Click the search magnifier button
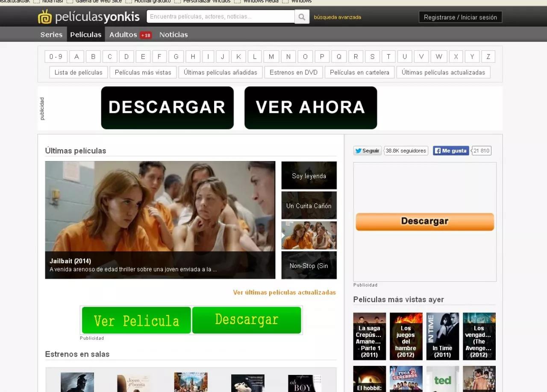Image resolution: width=547 pixels, height=392 pixels. [x=302, y=17]
